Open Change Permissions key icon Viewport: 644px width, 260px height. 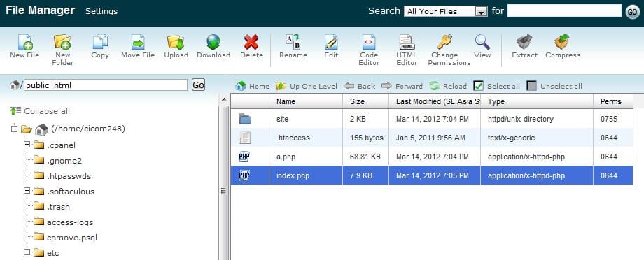444,42
